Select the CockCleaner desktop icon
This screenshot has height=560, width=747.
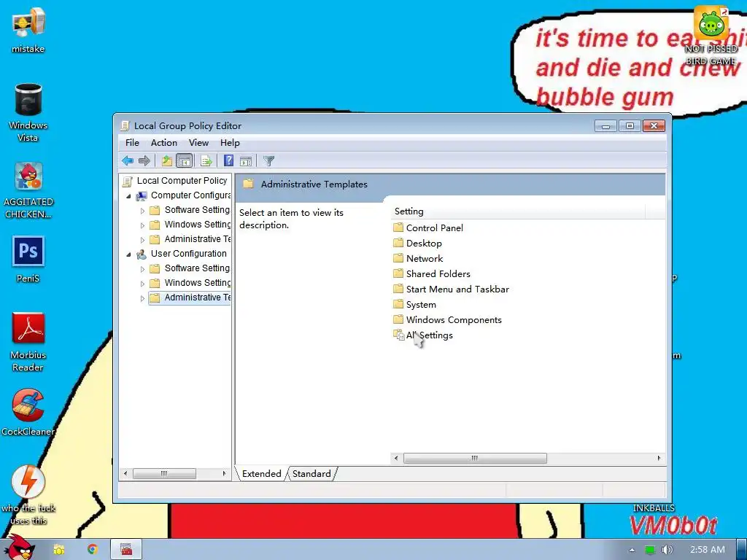point(28,413)
